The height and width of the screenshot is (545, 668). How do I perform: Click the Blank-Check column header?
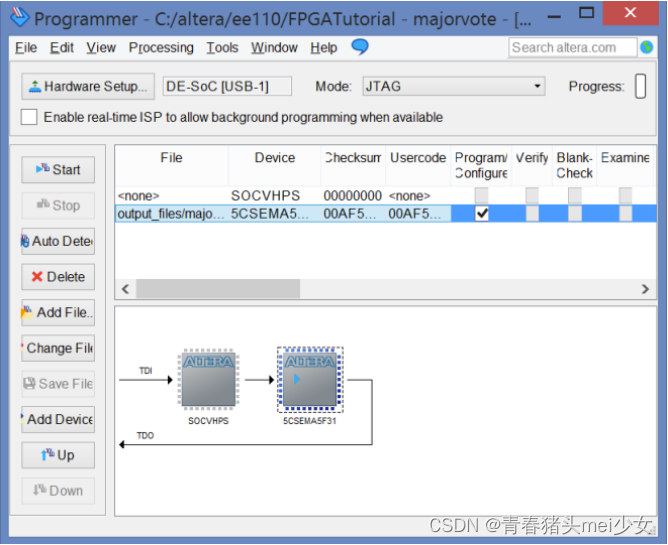point(574,165)
